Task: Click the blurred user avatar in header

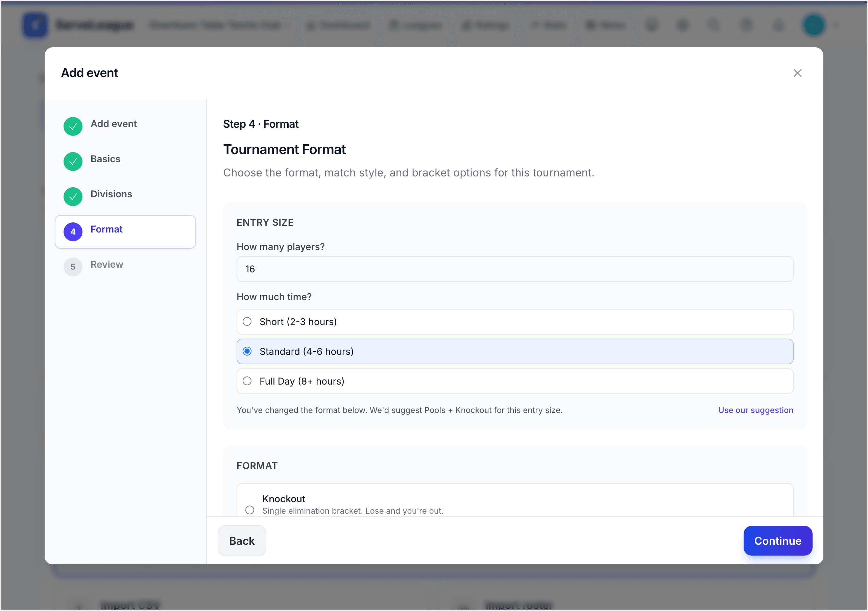Action: [x=813, y=25]
